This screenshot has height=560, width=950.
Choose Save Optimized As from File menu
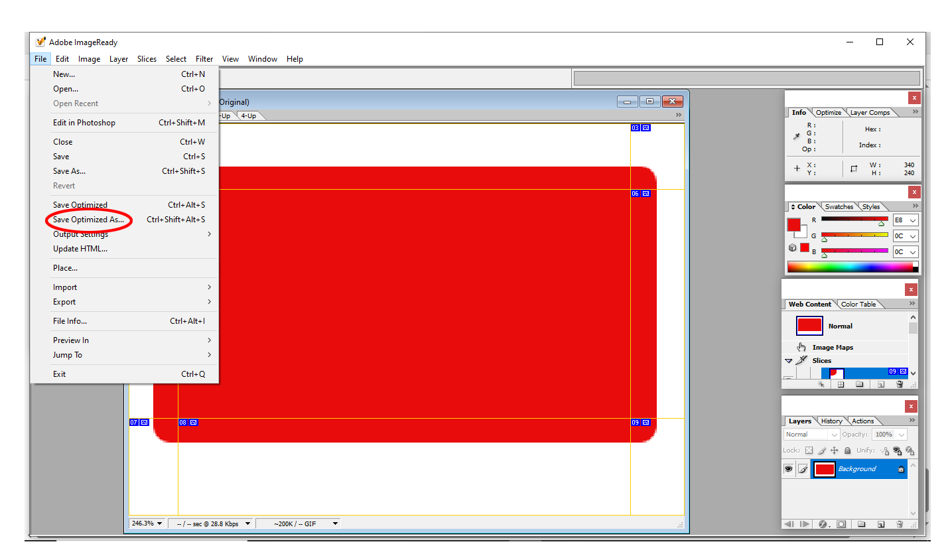pos(88,220)
